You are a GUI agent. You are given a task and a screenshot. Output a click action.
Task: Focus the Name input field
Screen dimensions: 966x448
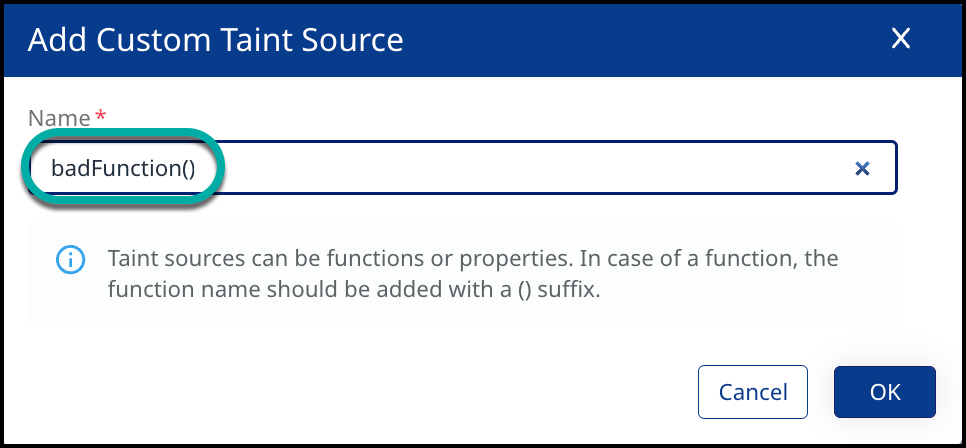[x=500, y=168]
